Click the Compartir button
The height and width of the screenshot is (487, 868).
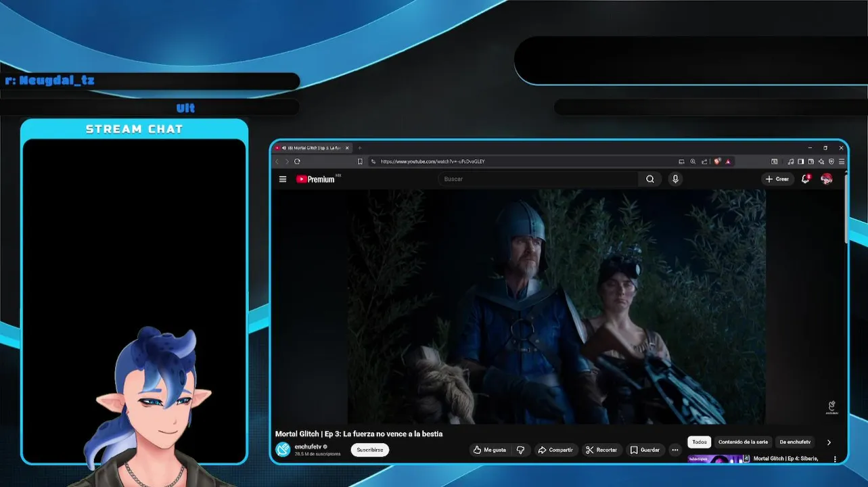[x=555, y=450]
